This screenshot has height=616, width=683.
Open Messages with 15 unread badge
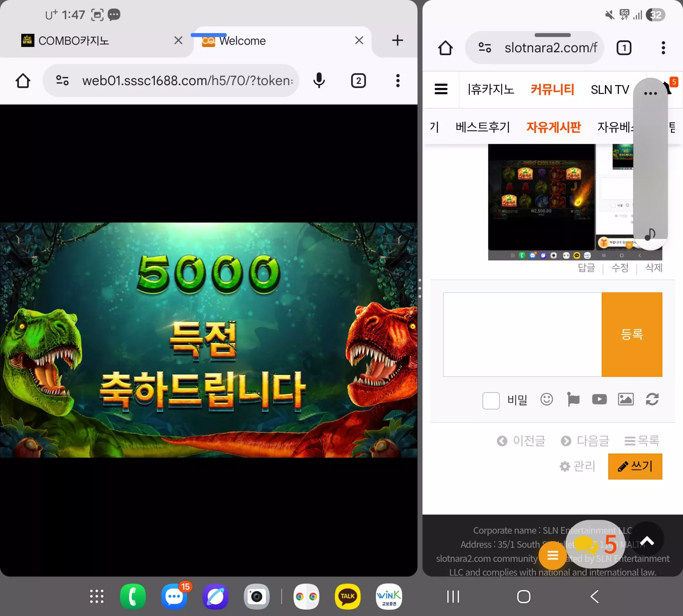(174, 597)
